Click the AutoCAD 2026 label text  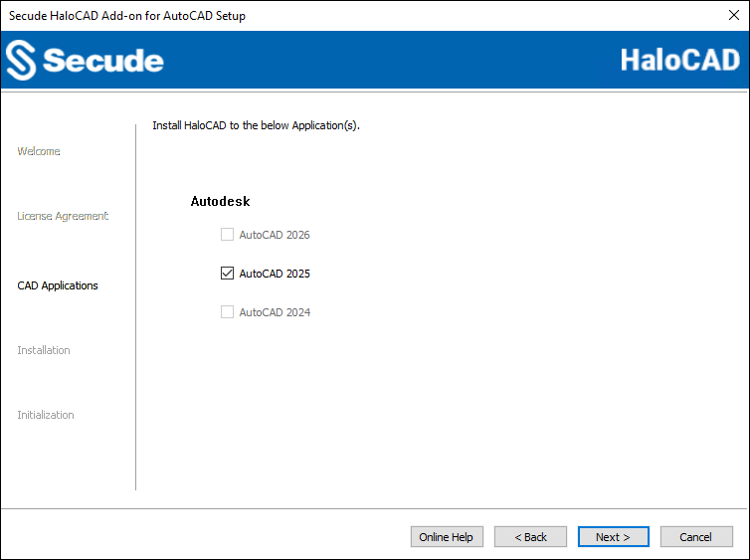(x=275, y=235)
